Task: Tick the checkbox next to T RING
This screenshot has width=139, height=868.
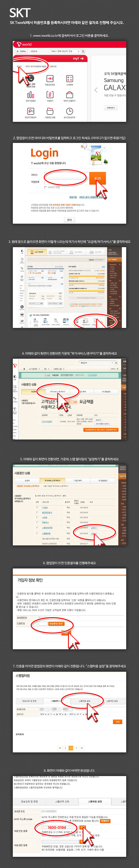Action: pyautogui.click(x=37, y=508)
